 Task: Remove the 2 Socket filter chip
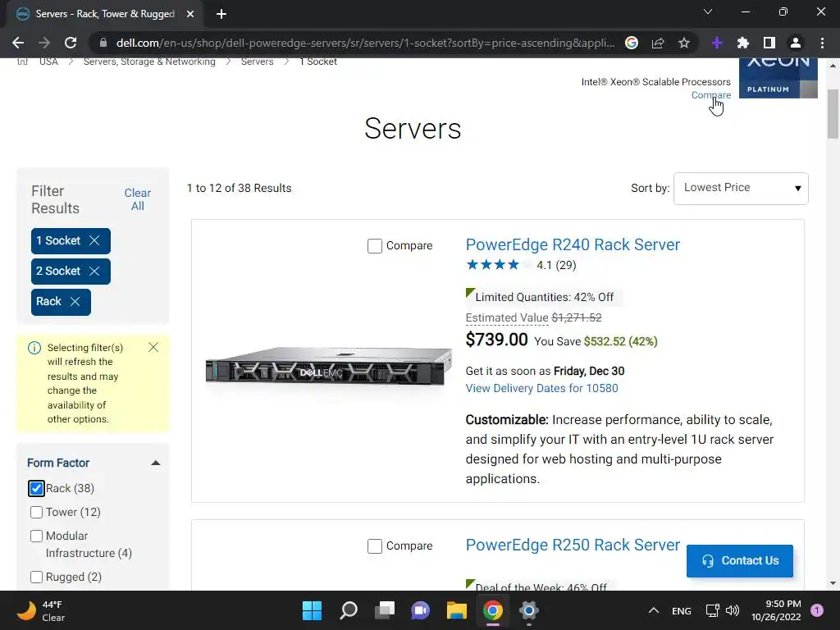tap(94, 271)
